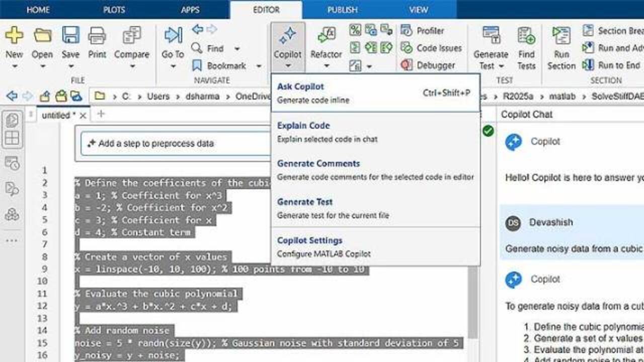Close the untitled editor tab
This screenshot has width=644, height=362.
[x=83, y=116]
